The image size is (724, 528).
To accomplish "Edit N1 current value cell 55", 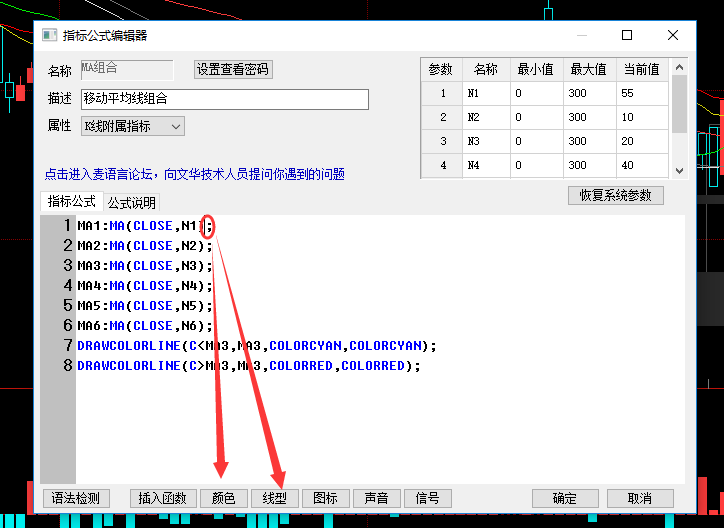I will click(641, 94).
